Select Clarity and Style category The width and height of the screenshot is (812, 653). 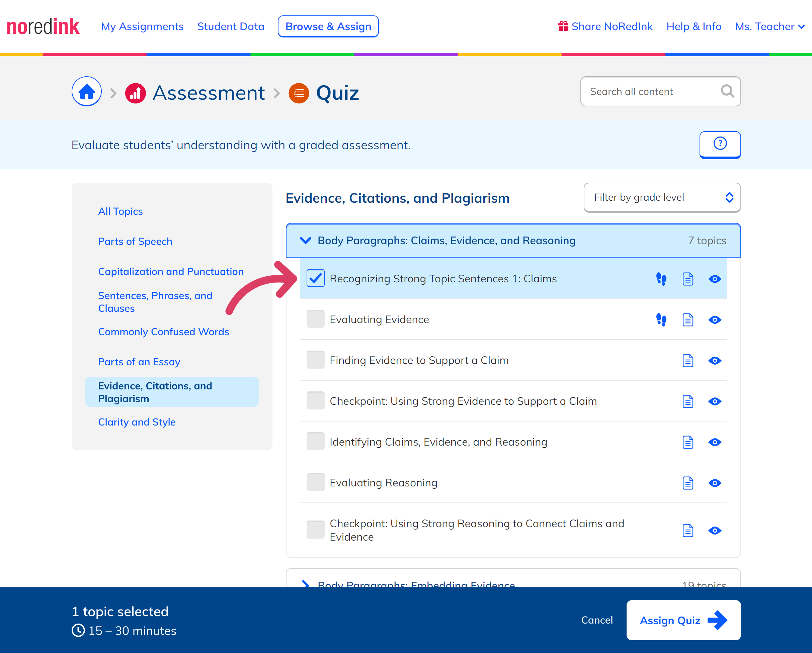(x=137, y=422)
